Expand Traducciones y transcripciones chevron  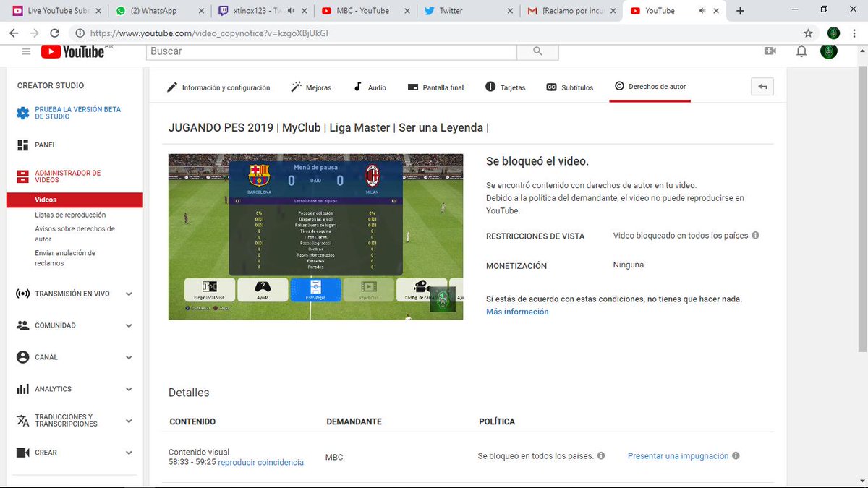[x=129, y=421]
